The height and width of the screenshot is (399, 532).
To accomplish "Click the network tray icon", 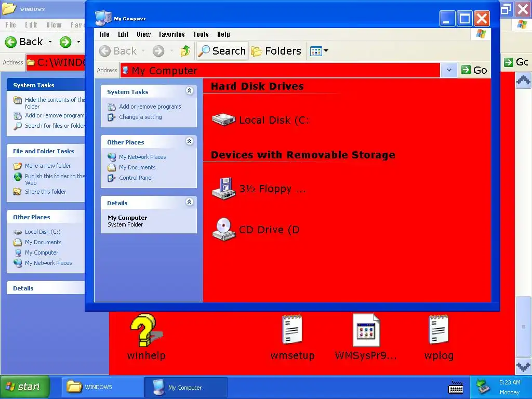I will (483, 387).
